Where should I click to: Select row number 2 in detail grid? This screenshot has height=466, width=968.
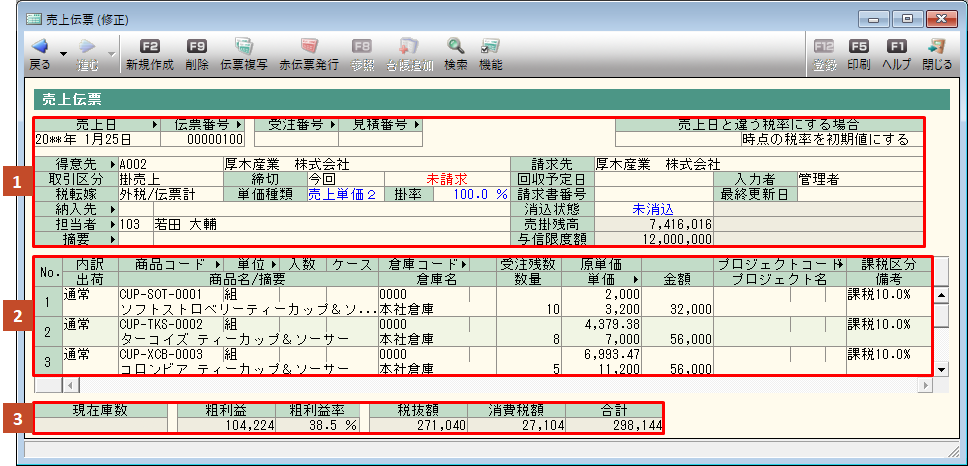coord(46,332)
